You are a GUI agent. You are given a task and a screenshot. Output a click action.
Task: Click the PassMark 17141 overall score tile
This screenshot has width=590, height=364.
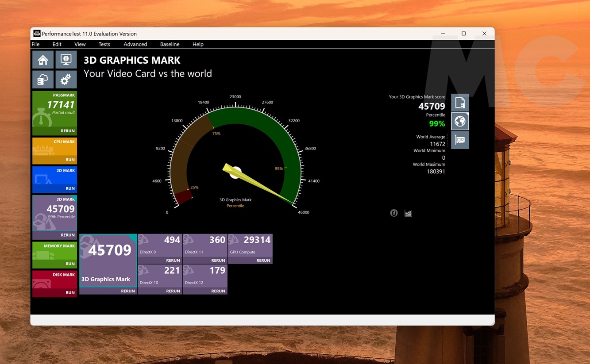[54, 108]
